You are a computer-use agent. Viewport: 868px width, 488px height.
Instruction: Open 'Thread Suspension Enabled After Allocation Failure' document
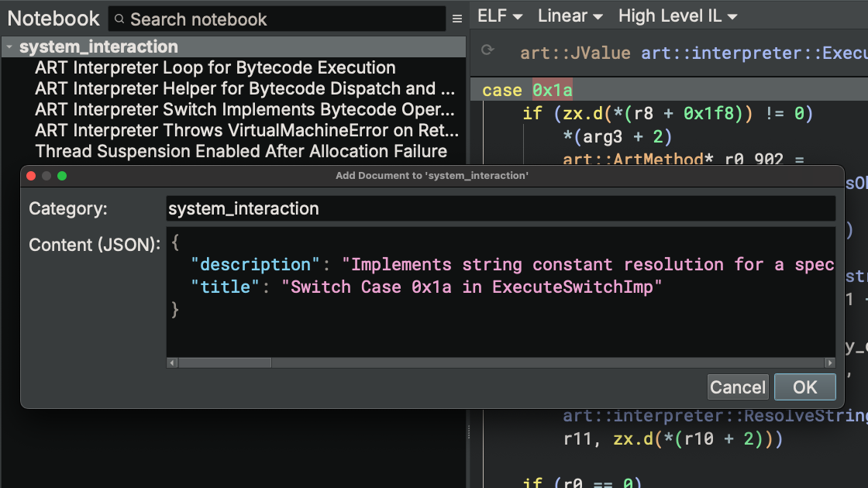click(241, 151)
